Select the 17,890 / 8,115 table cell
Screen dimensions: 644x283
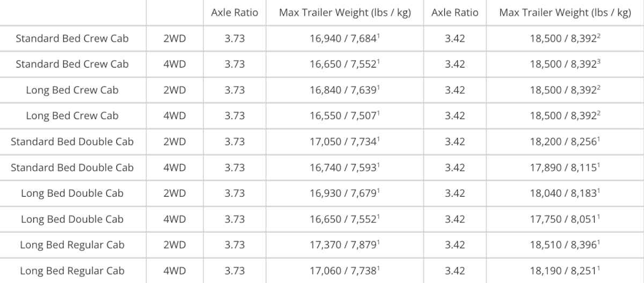click(565, 168)
